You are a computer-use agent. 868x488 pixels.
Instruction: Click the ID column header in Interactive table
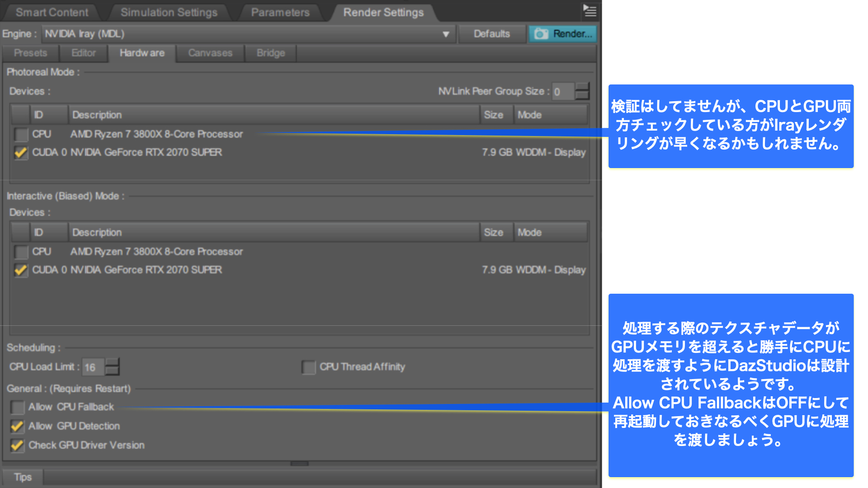[49, 232]
